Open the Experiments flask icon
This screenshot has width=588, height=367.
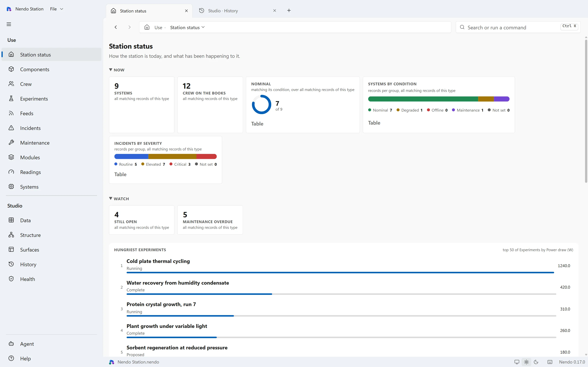(11, 99)
